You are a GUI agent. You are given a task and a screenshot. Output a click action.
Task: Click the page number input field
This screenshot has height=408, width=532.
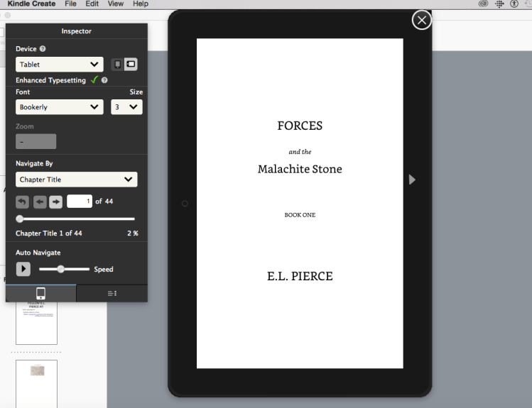coord(80,202)
